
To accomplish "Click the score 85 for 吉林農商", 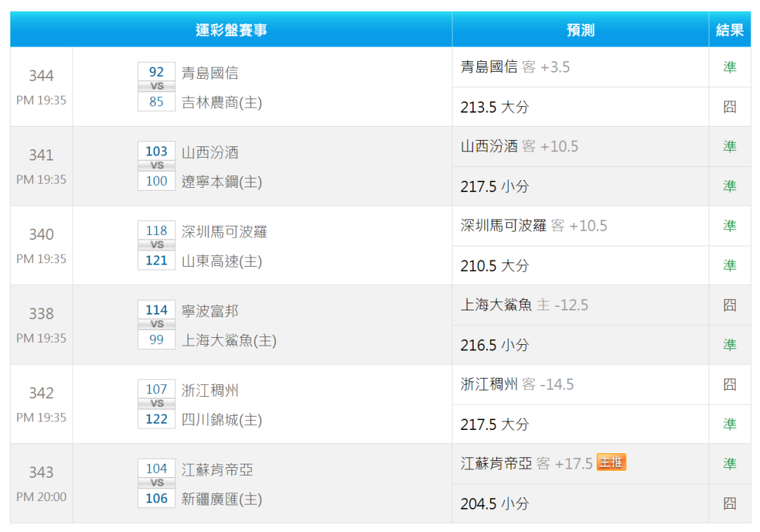I will tap(156, 102).
